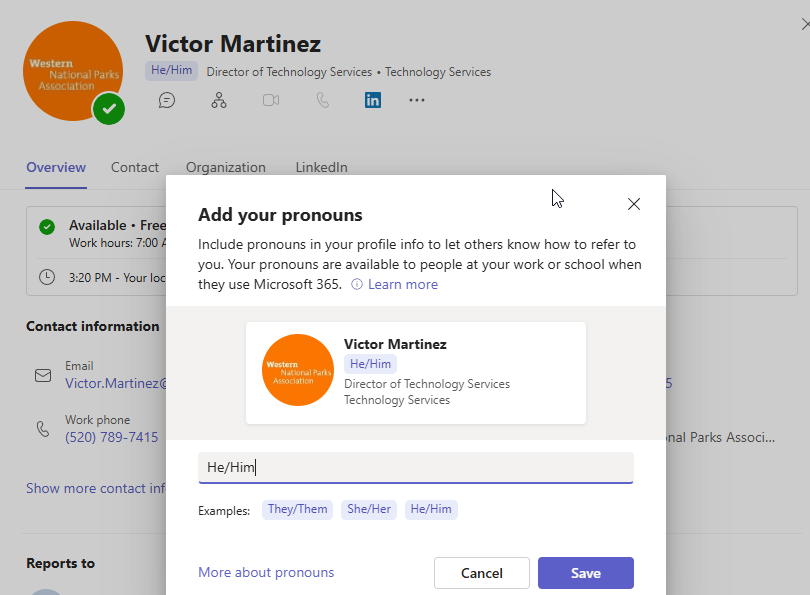Save the pronouns
The width and height of the screenshot is (810, 595).
tap(585, 573)
